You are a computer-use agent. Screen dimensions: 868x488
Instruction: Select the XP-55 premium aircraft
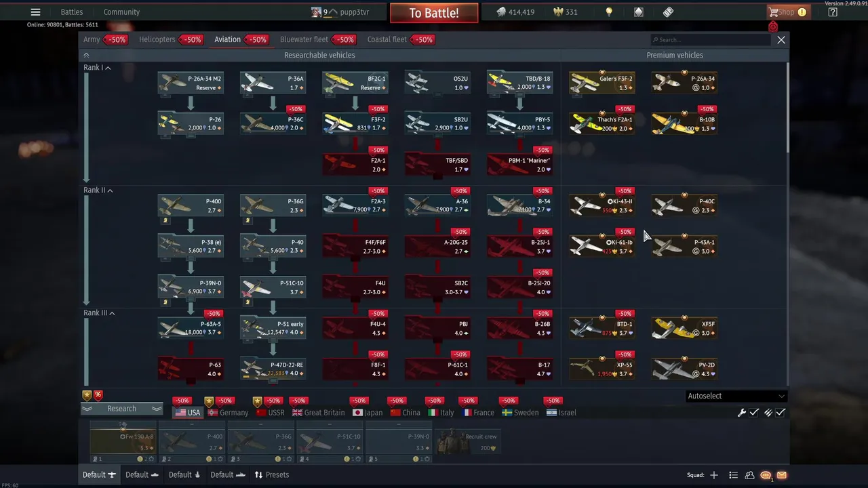(601, 369)
